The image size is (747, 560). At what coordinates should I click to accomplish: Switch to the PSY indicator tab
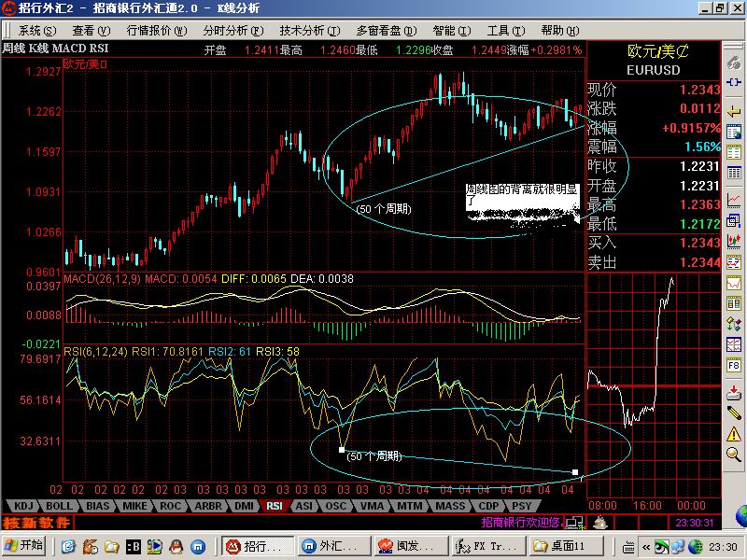coord(522,506)
